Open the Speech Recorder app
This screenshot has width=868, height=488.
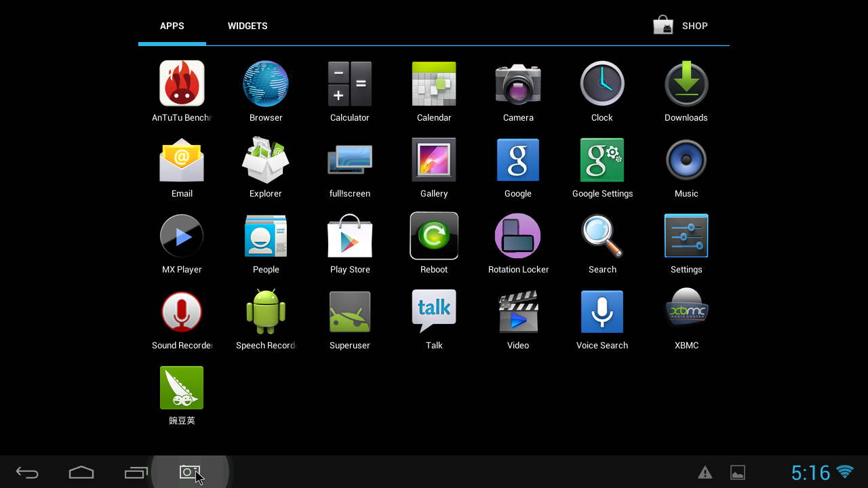266,312
